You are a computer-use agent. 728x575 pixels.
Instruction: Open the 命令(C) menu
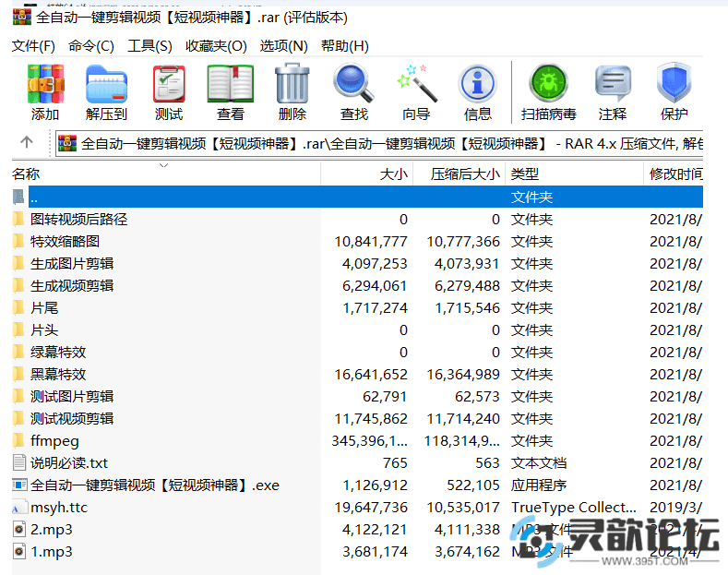tap(91, 46)
